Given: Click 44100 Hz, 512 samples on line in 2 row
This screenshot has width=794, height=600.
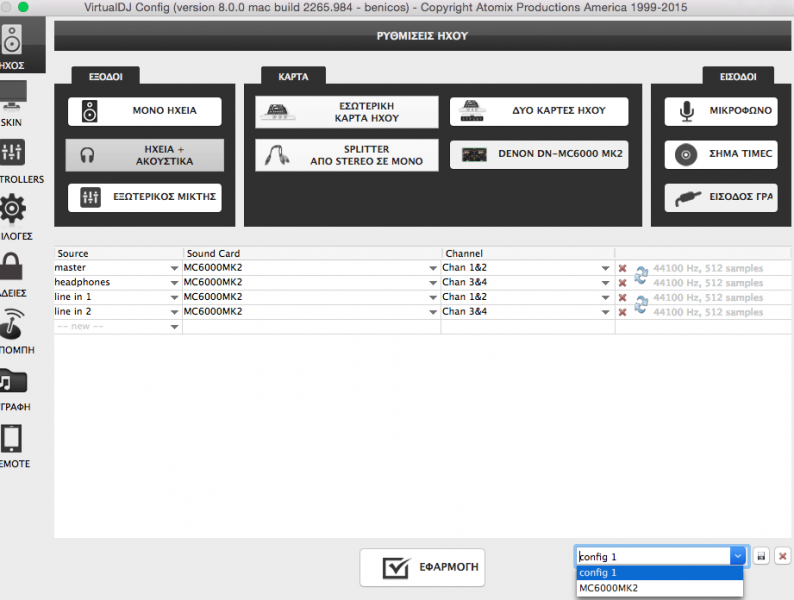Looking at the screenshot, I should tap(708, 312).
